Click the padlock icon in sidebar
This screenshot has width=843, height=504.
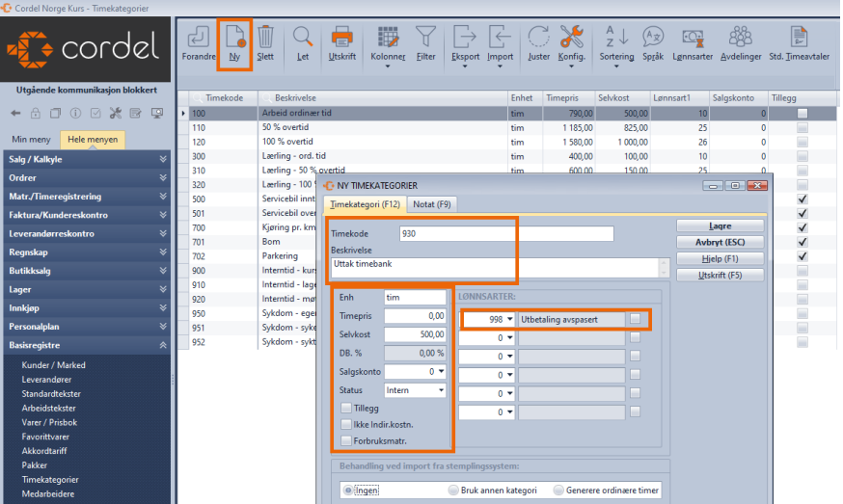pos(36,114)
